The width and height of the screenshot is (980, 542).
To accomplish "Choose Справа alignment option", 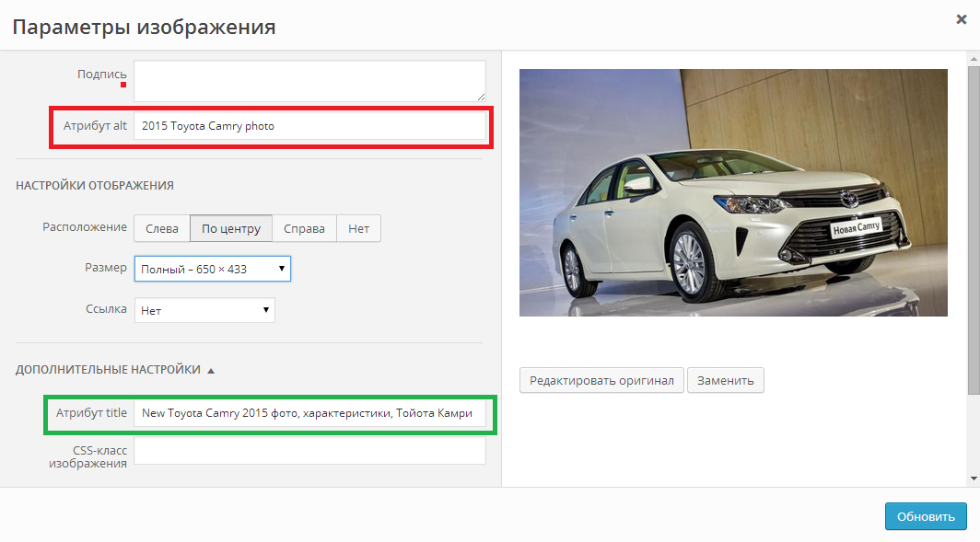I will click(304, 228).
